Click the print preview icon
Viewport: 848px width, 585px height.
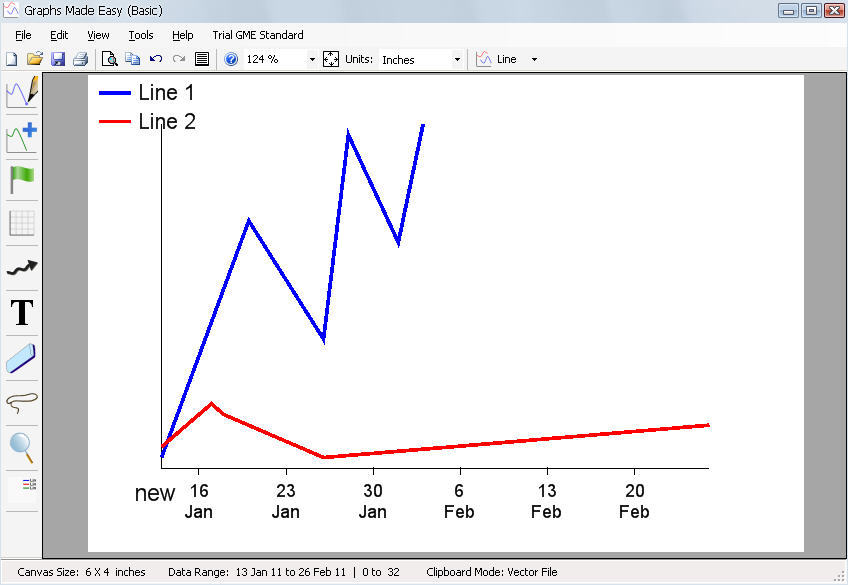click(108, 59)
